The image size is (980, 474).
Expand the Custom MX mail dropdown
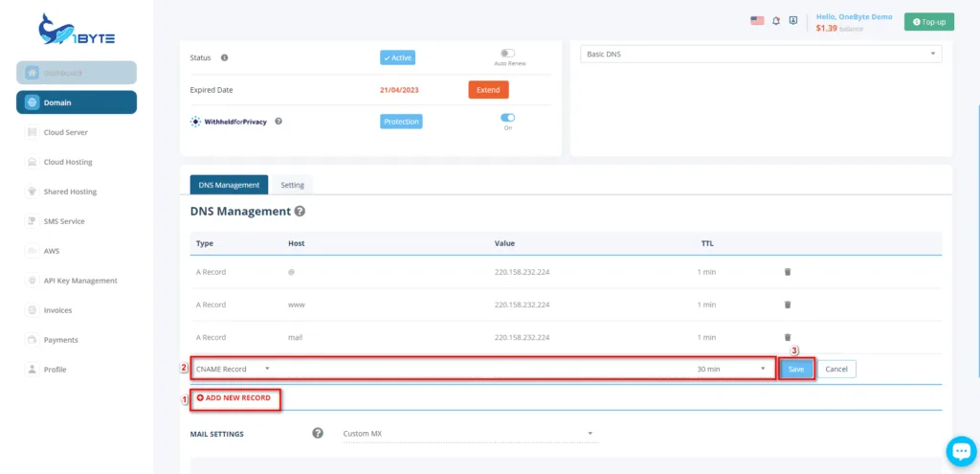(x=469, y=434)
